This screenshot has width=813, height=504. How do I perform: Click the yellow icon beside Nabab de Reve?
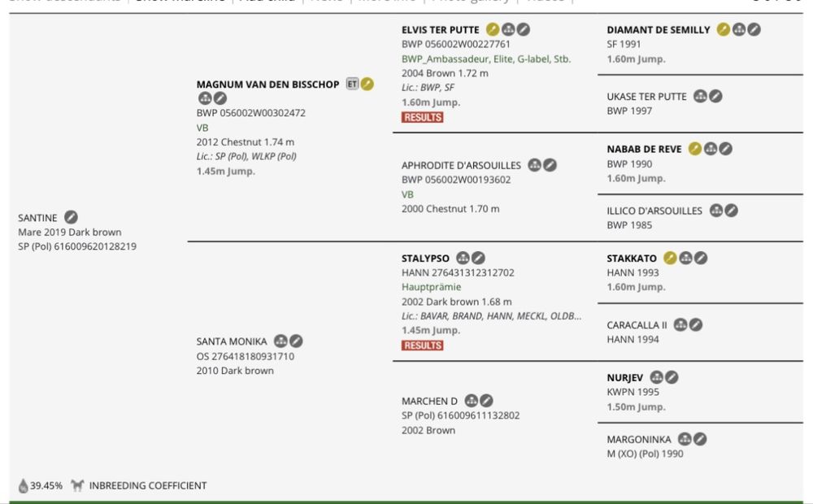(695, 150)
